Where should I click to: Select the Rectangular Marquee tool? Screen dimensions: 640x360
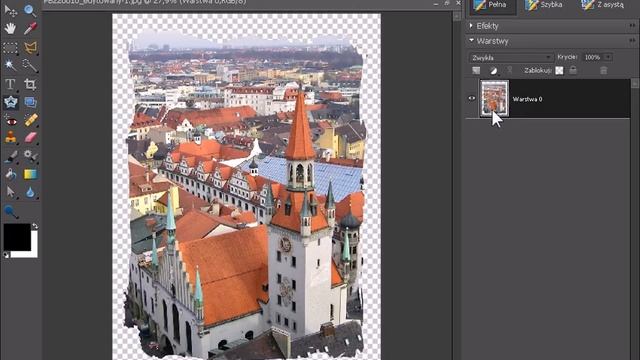(11, 48)
